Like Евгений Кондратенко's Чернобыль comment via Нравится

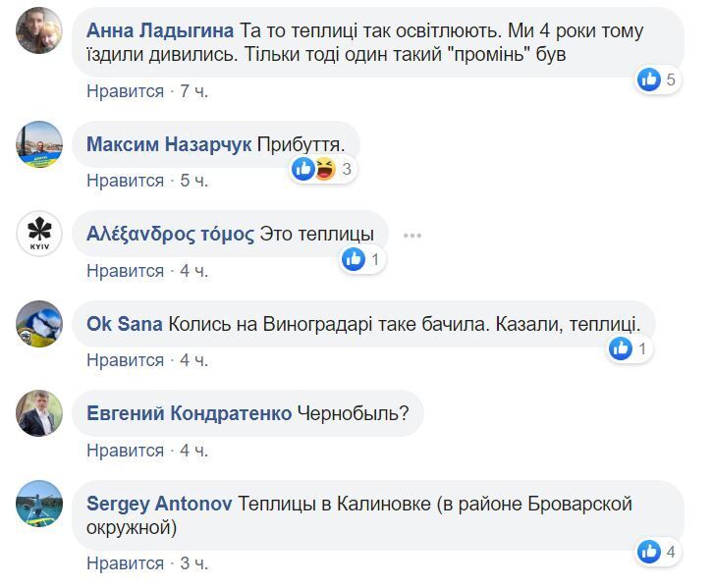point(125,451)
